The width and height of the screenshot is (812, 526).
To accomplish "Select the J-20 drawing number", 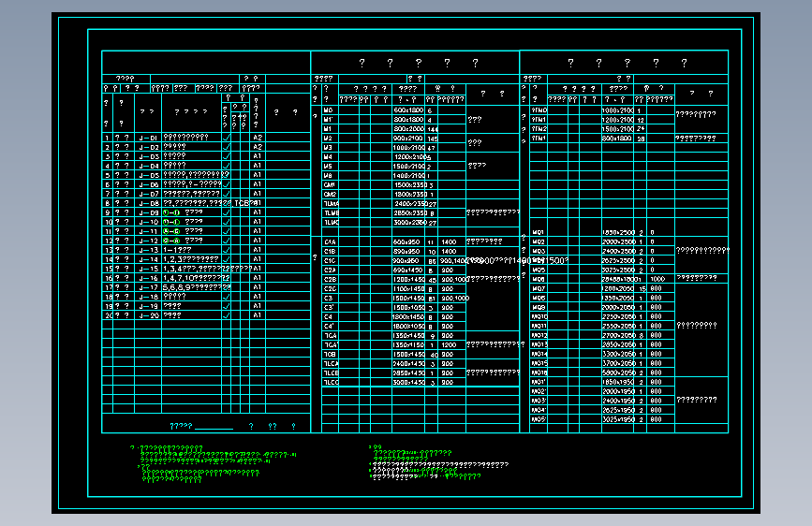I will (x=148, y=315).
